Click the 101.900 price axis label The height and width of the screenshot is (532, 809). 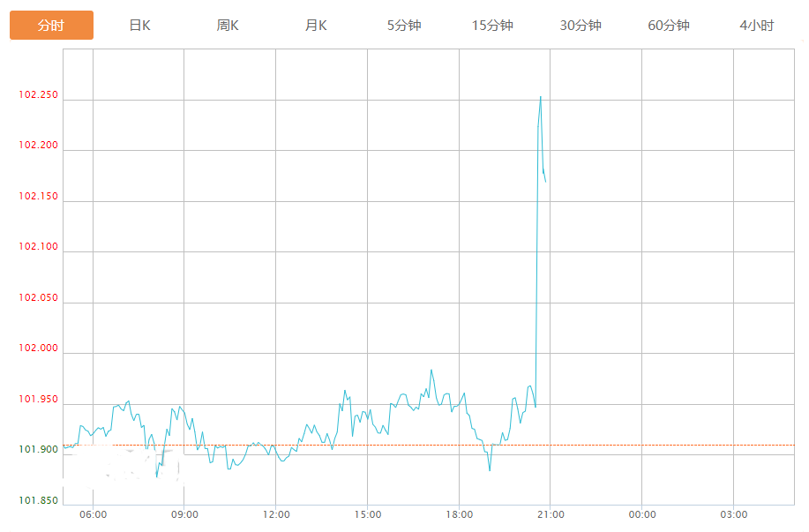[38, 450]
